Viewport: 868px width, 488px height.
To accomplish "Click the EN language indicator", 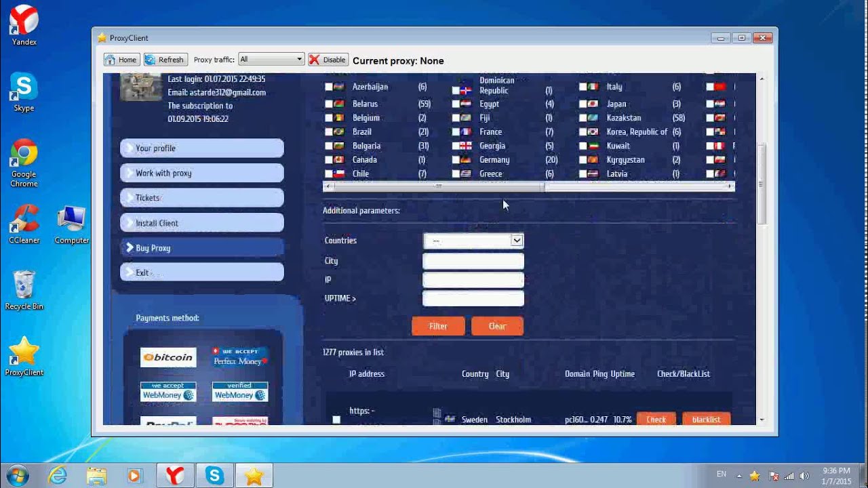I will [x=722, y=474].
